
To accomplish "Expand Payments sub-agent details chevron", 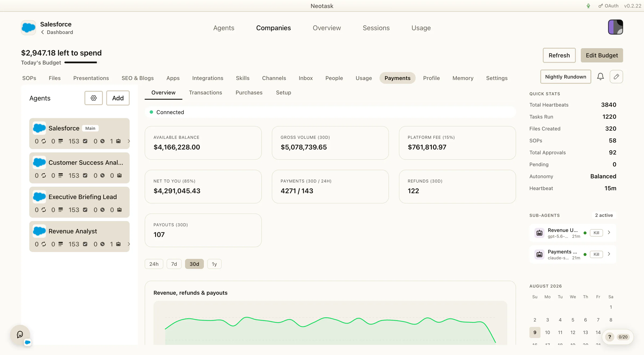I will [x=609, y=254].
